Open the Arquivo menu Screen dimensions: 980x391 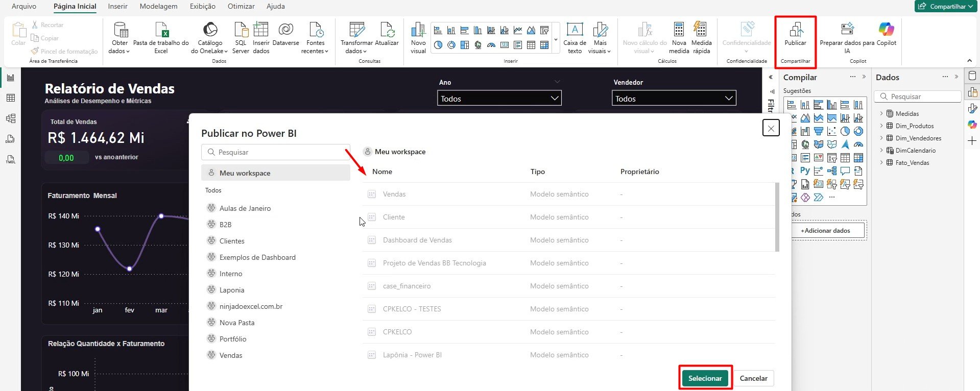click(x=24, y=6)
